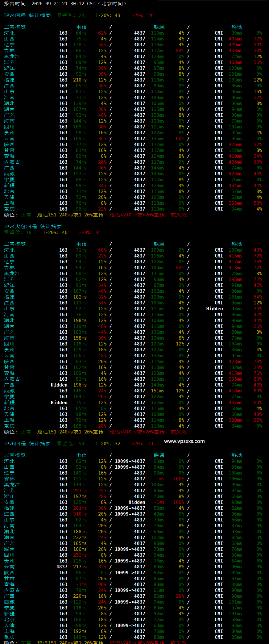Viewport: 269px width, 644px height.
Task: Click the 报告时间 2026-09-21 21:30:12 timestamp line
Action: [65, 4]
